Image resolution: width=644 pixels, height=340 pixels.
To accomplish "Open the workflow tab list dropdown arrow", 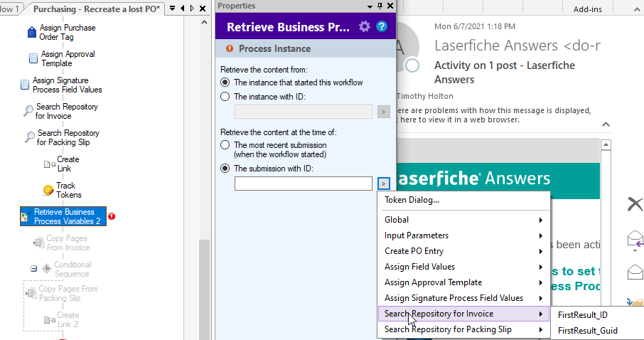I will (x=173, y=9).
